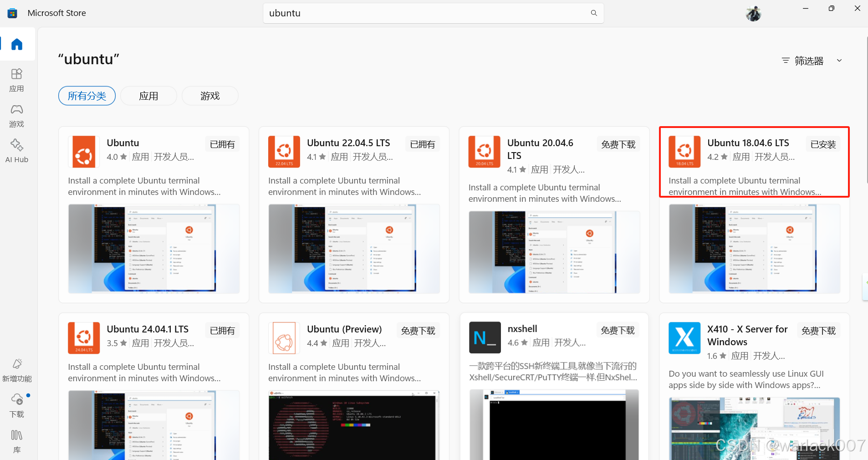This screenshot has width=868, height=460.
Task: Expand the 筛选器 filter chevron
Action: click(839, 61)
